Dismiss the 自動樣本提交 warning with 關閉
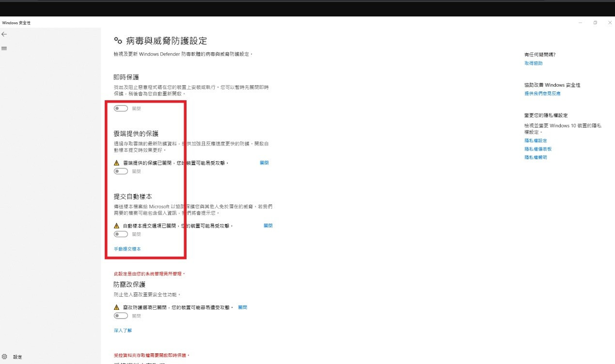The width and height of the screenshot is (615, 364). pyautogui.click(x=268, y=226)
